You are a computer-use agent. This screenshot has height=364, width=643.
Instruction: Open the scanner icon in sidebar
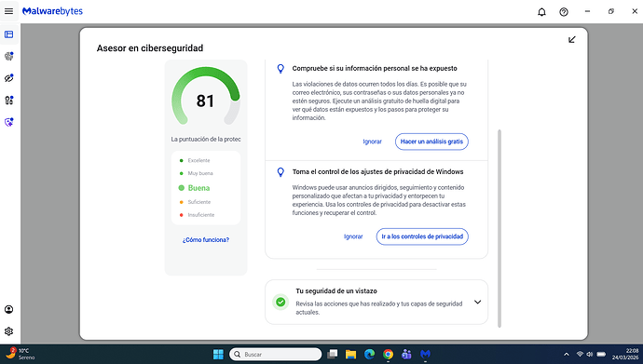pyautogui.click(x=8, y=56)
